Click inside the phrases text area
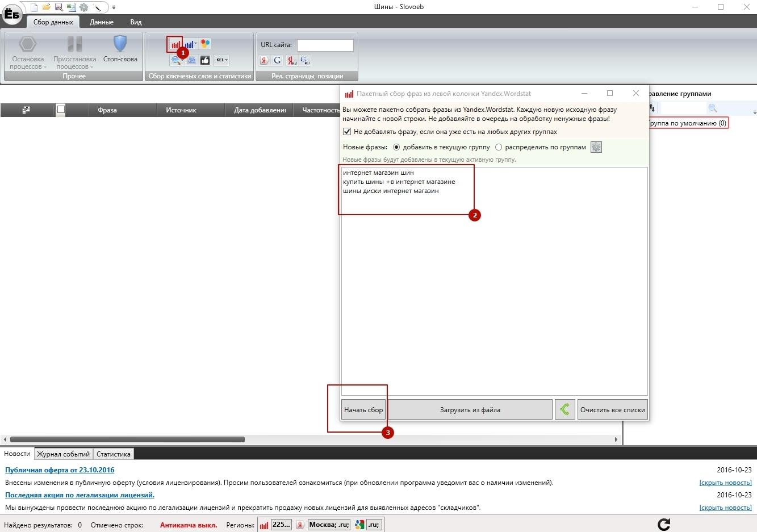Viewport: 757px width, 532px height. pyautogui.click(x=494, y=281)
